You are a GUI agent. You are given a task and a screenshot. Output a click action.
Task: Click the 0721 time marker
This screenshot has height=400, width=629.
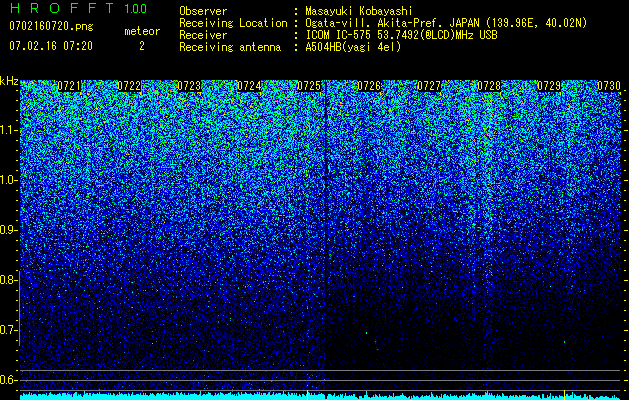point(69,86)
